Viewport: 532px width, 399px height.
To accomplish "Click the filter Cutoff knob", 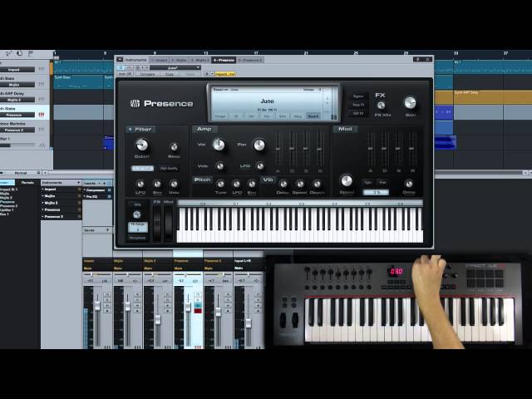I will tap(142, 145).
